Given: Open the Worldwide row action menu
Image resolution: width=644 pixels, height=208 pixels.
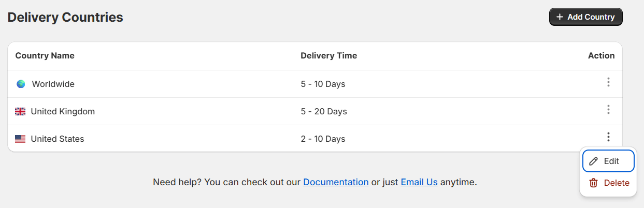Looking at the screenshot, I should tap(608, 82).
